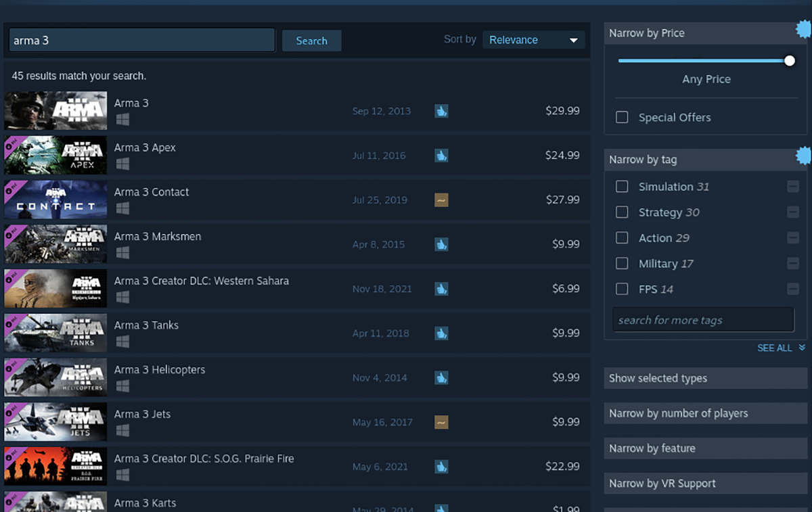Click the Arma 3 Apex cover thumbnail

pos(55,156)
